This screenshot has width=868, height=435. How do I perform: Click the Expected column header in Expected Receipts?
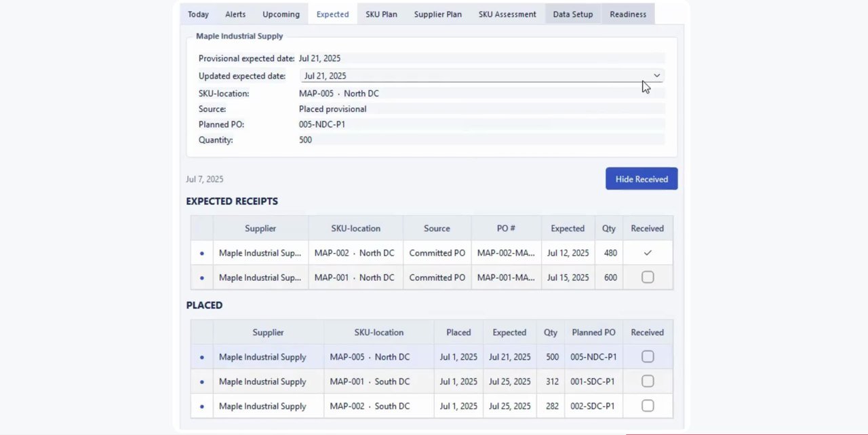pyautogui.click(x=568, y=229)
